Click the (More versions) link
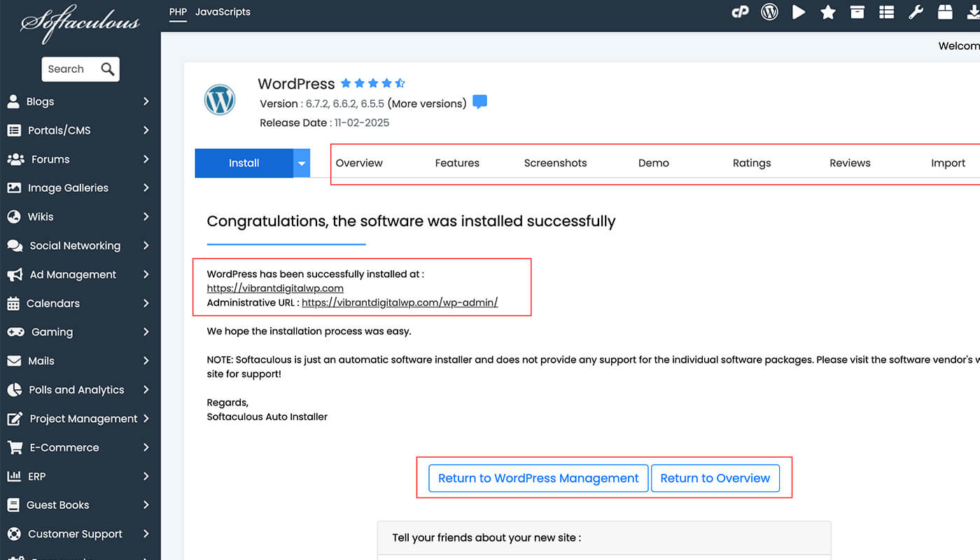 [427, 104]
